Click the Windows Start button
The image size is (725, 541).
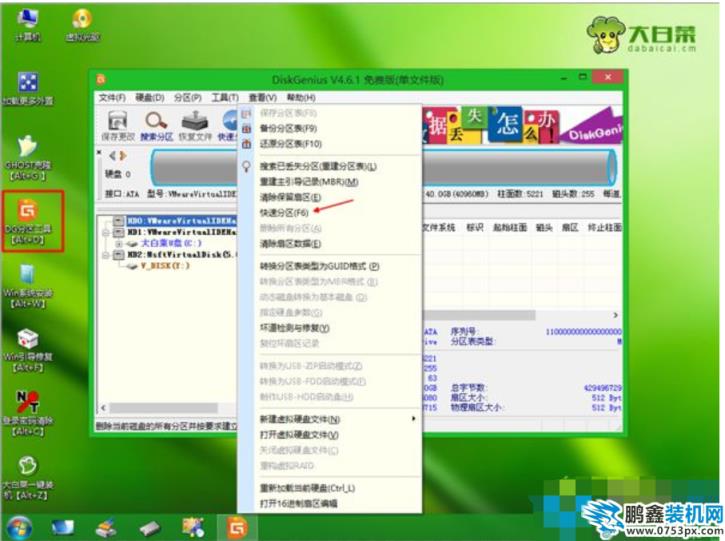tap(19, 528)
